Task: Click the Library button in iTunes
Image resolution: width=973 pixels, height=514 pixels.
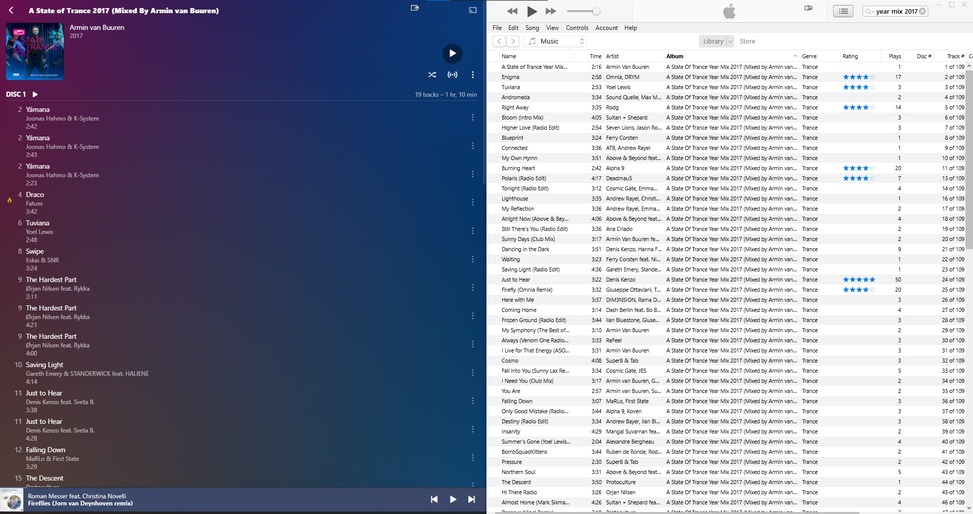Action: point(713,41)
